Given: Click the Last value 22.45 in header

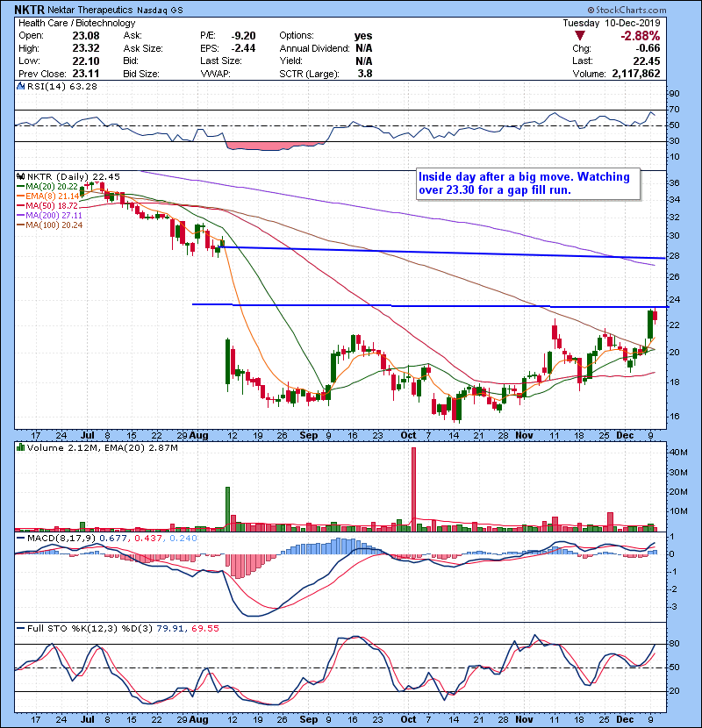Looking at the screenshot, I should [647, 61].
